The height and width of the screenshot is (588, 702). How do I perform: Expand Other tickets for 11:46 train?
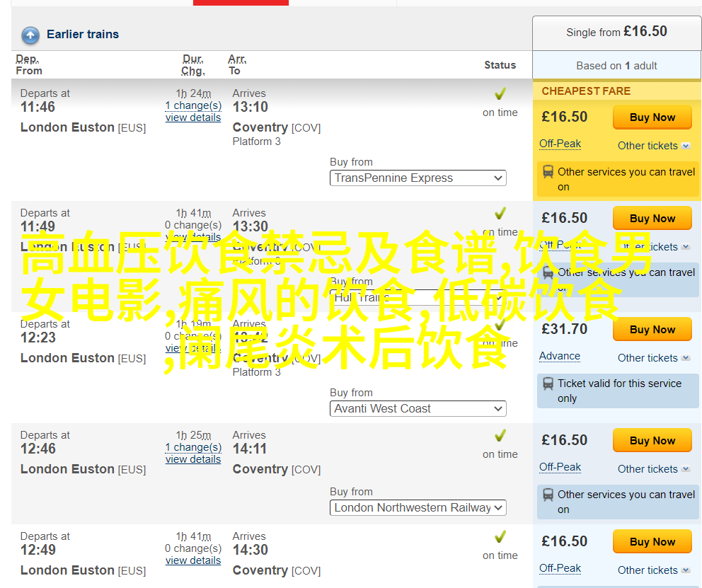653,146
